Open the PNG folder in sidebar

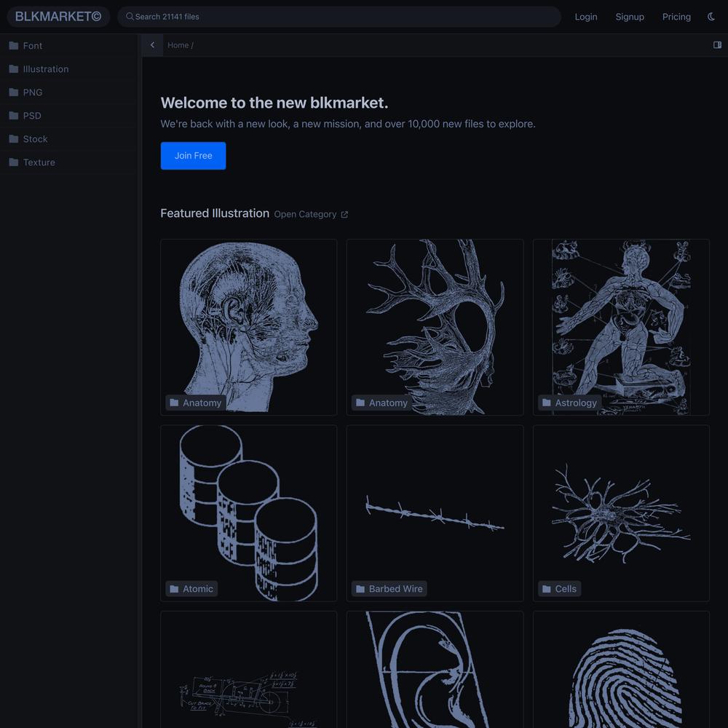coord(68,92)
